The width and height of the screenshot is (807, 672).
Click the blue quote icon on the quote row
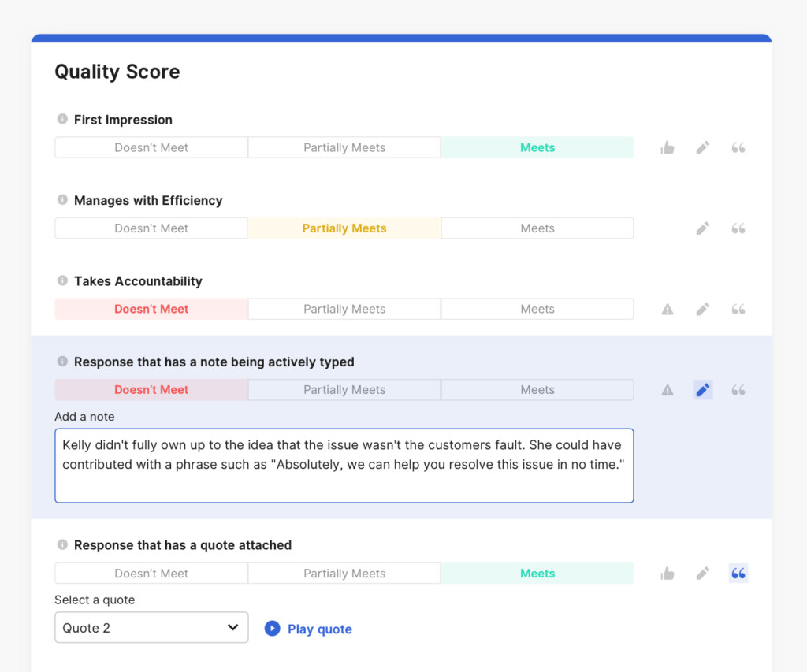[x=738, y=573]
